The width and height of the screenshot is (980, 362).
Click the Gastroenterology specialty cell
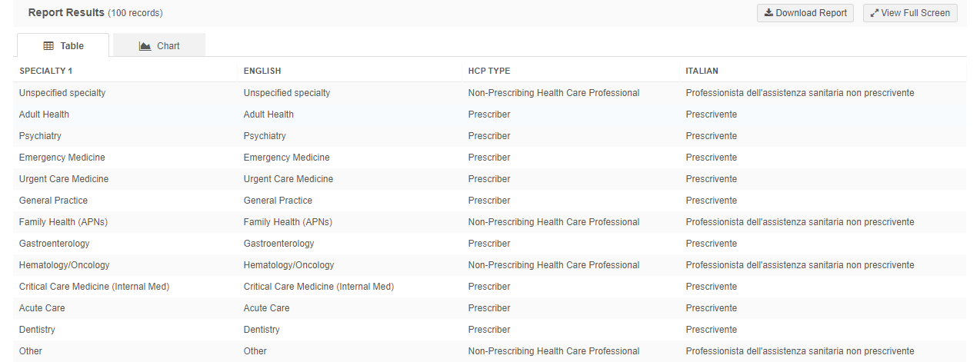click(x=55, y=244)
